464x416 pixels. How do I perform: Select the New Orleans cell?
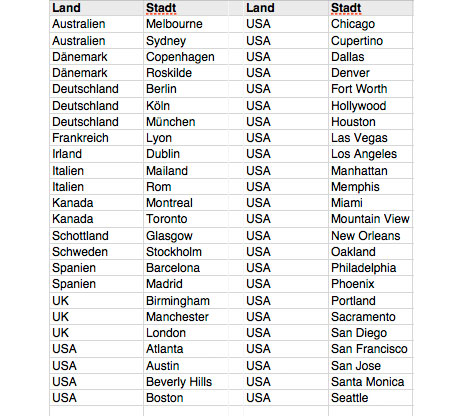click(370, 236)
